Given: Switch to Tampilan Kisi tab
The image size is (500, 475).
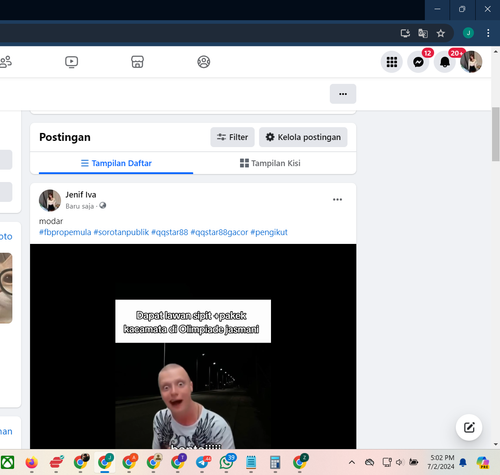Looking at the screenshot, I should (270, 163).
